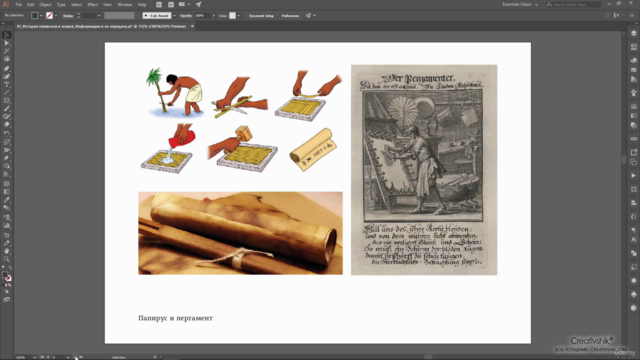Open the Object menu

click(x=45, y=4)
